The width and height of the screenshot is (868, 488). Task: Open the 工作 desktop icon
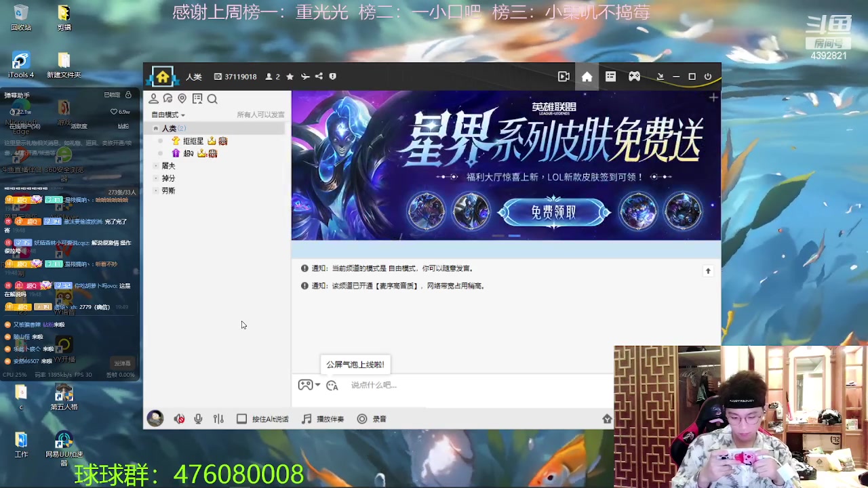pyautogui.click(x=21, y=444)
